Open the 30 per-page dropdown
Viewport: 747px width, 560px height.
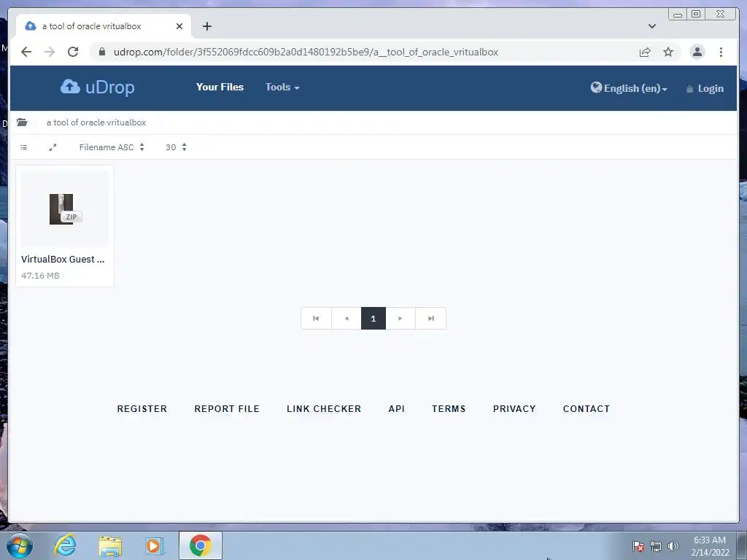click(176, 147)
